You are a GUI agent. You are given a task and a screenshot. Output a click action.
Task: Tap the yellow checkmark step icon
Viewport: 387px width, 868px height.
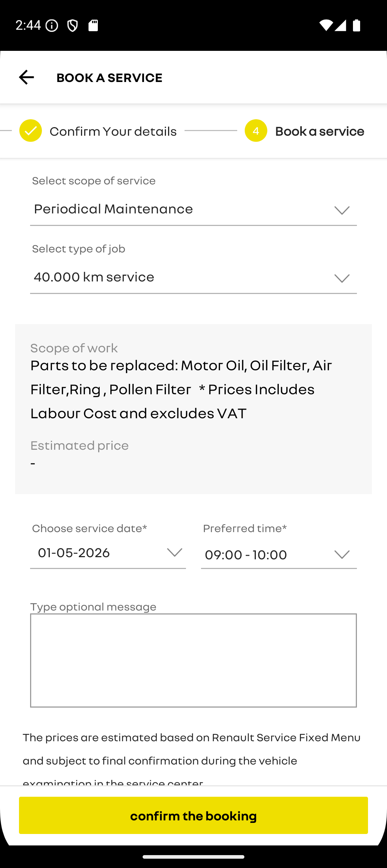tap(30, 131)
